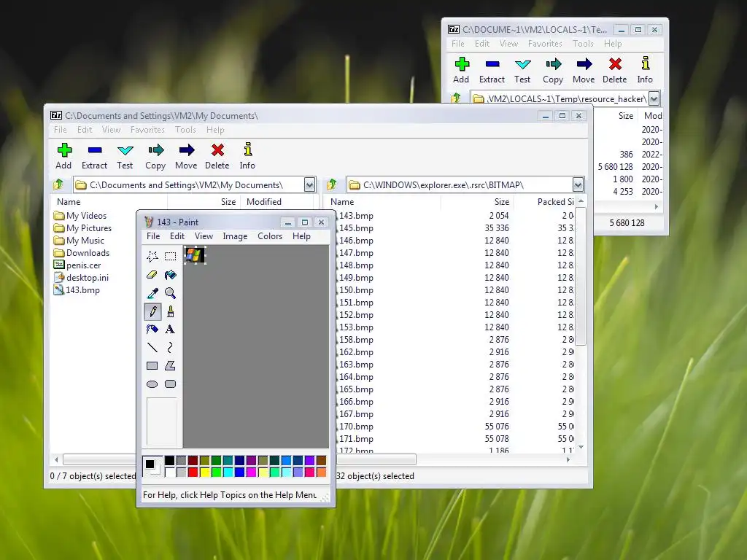The height and width of the screenshot is (560, 747).
Task: Choose the Curve tool in Paint
Action: coord(170,347)
